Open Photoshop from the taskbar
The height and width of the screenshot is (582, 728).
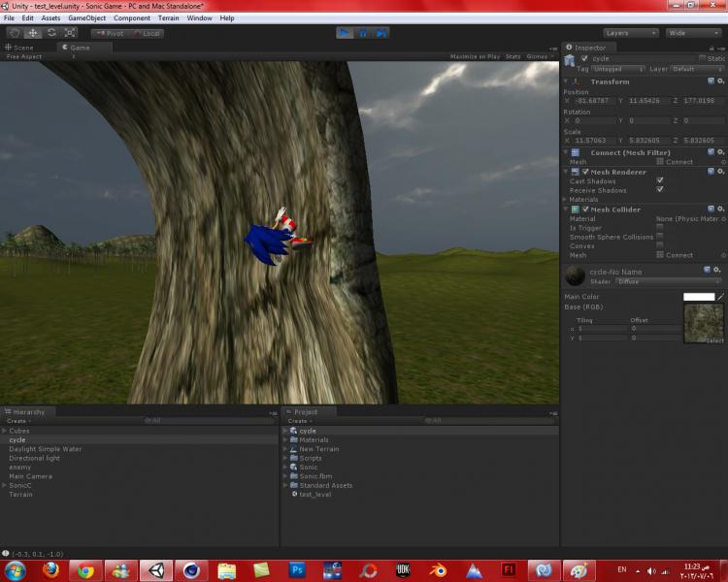coord(297,570)
